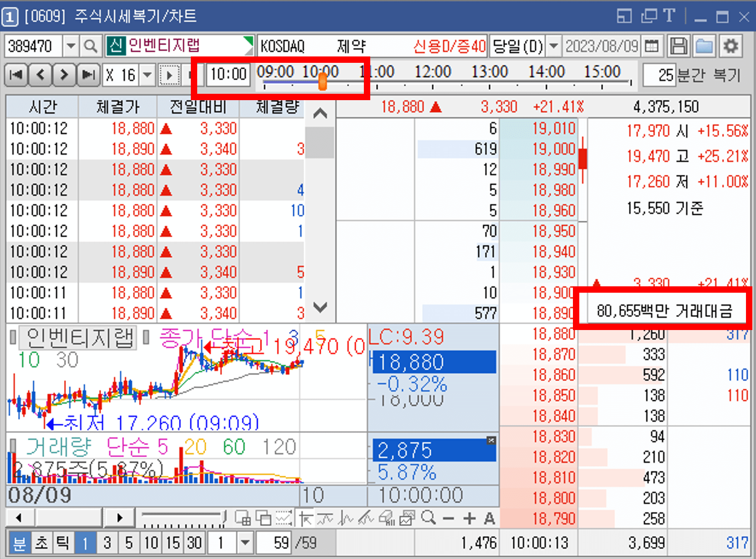Click the chart zoom slider at bottom
Image resolution: width=756 pixels, height=559 pixels.
click(x=184, y=518)
